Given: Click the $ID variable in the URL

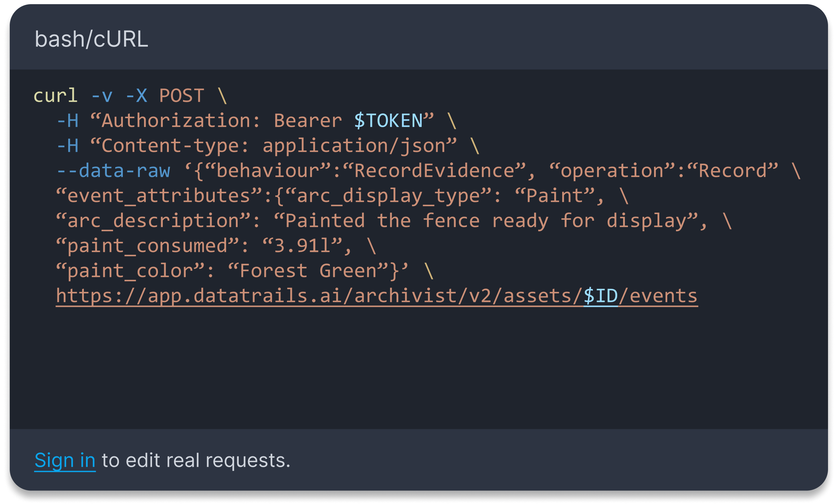Looking at the screenshot, I should pos(601,296).
